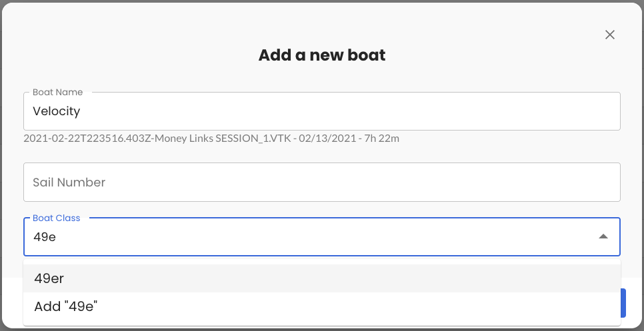Click empty area of Boat Name box
The width and height of the screenshot is (644, 331).
pyautogui.click(x=400, y=111)
